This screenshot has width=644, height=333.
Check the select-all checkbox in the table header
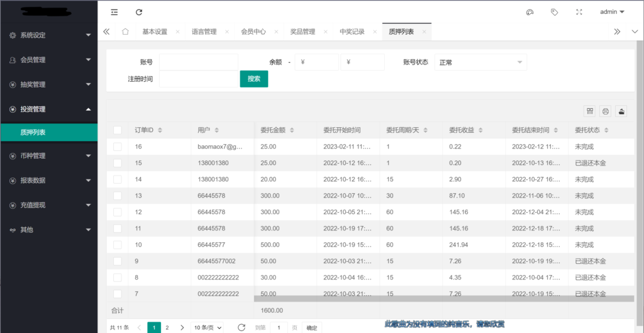(118, 130)
